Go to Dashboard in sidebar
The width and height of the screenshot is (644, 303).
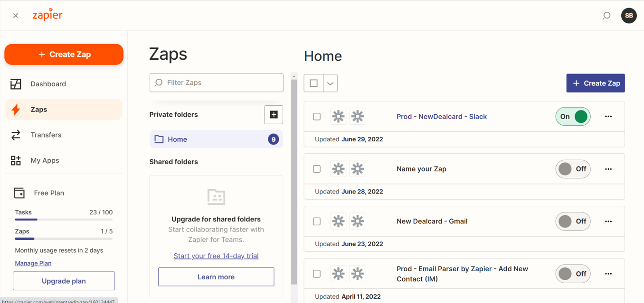coord(64,84)
